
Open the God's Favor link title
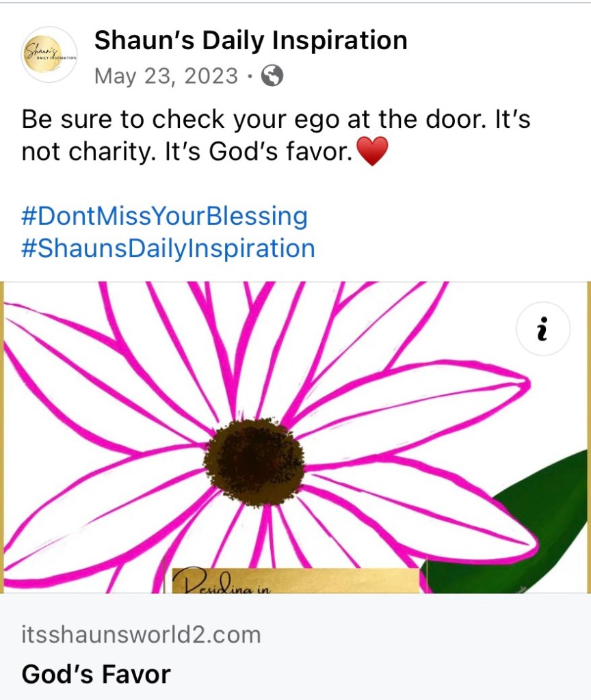pyautogui.click(x=96, y=674)
